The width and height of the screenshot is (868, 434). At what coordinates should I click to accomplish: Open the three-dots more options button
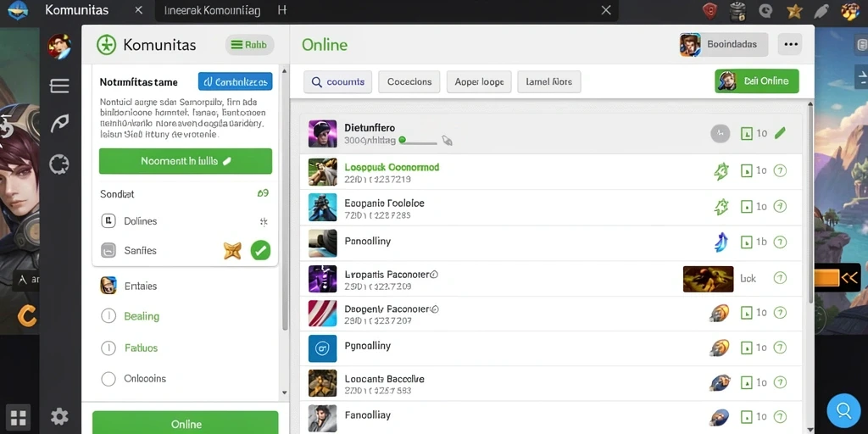(x=790, y=45)
